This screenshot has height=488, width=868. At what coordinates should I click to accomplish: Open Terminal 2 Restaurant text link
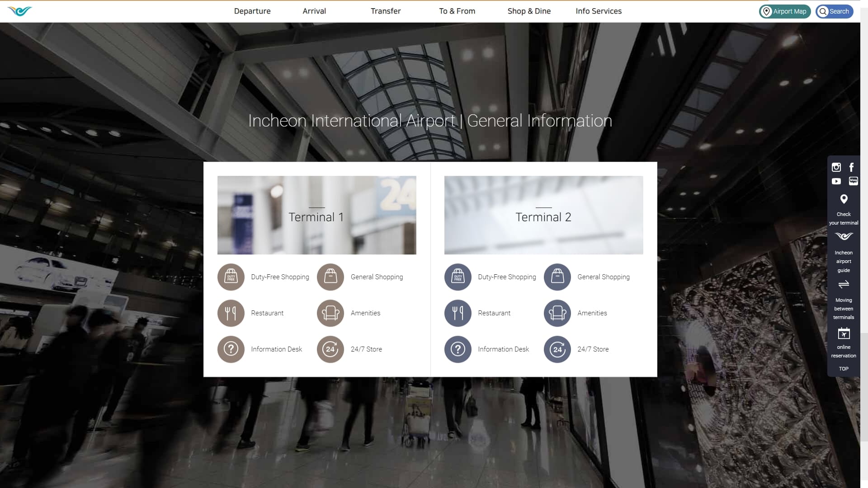pyautogui.click(x=494, y=313)
